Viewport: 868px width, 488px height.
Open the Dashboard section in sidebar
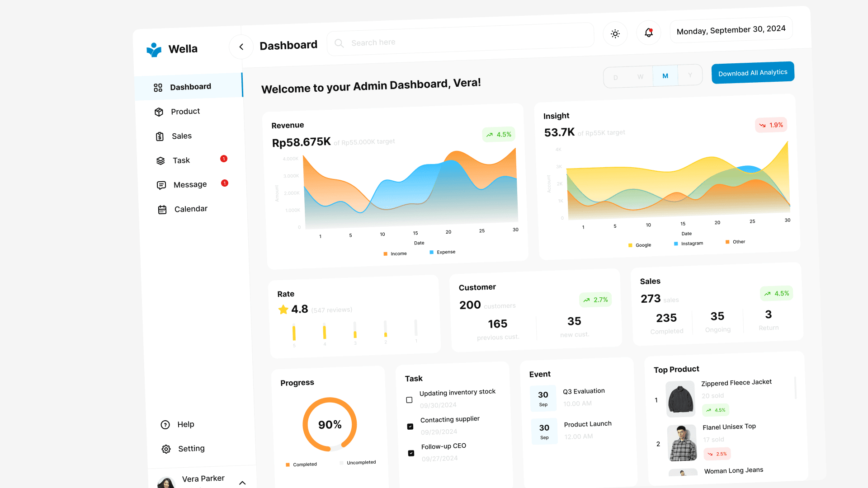pos(190,87)
